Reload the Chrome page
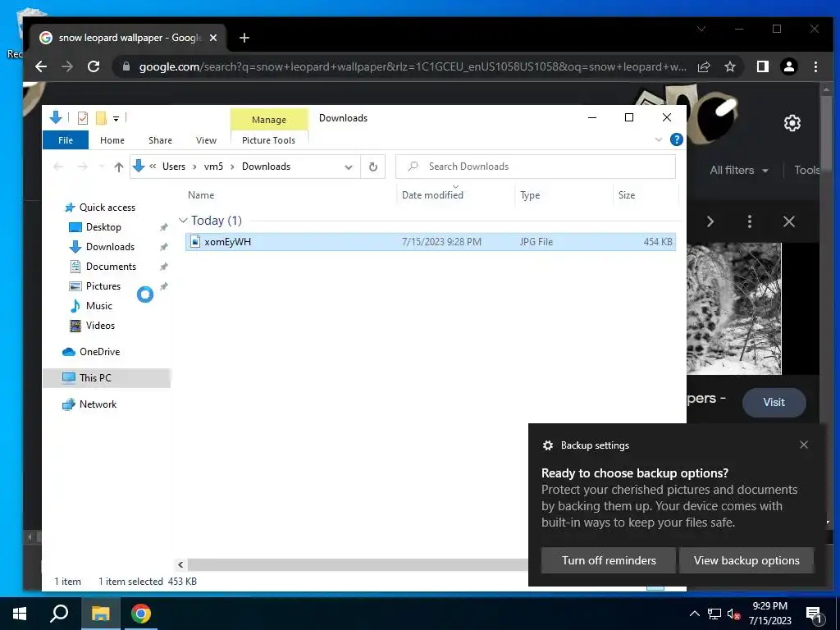 pos(94,66)
